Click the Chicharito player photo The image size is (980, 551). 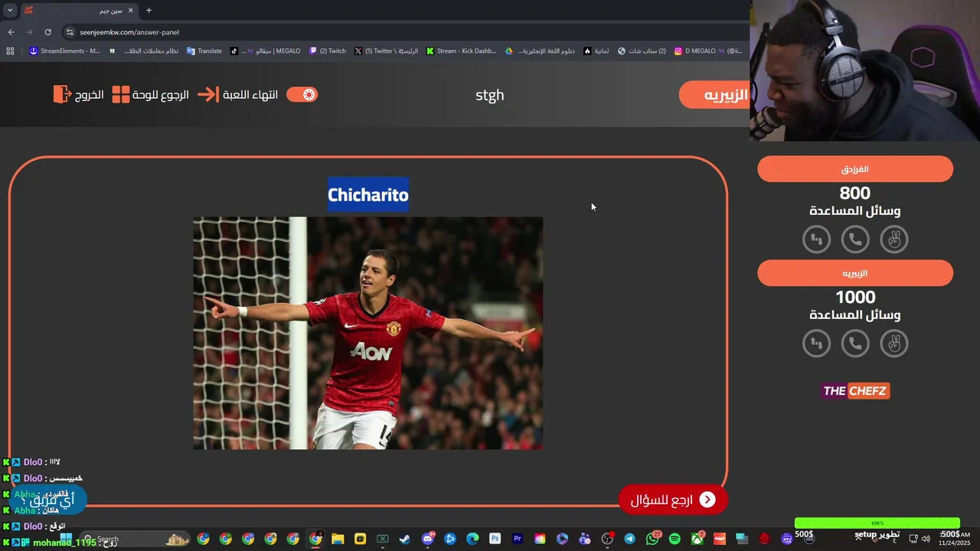coord(368,333)
